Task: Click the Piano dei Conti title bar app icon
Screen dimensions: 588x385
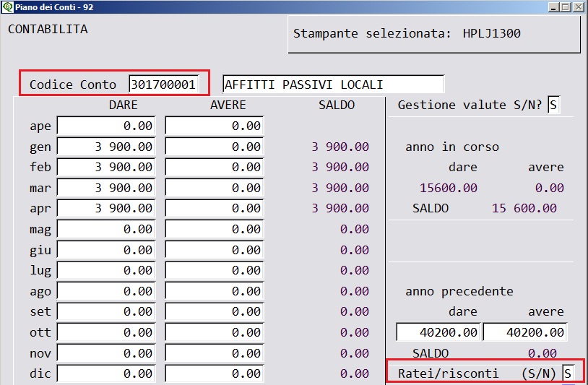Action: tap(7, 7)
